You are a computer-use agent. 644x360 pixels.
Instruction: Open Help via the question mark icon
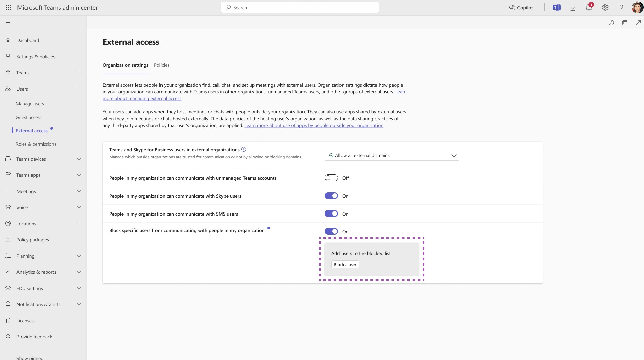[x=621, y=7]
